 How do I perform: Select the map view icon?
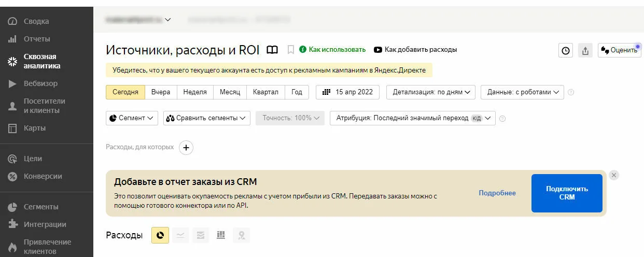click(241, 235)
